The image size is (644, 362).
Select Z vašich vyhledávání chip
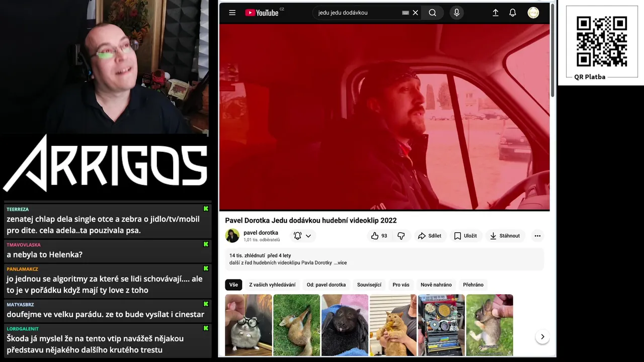[x=272, y=285]
